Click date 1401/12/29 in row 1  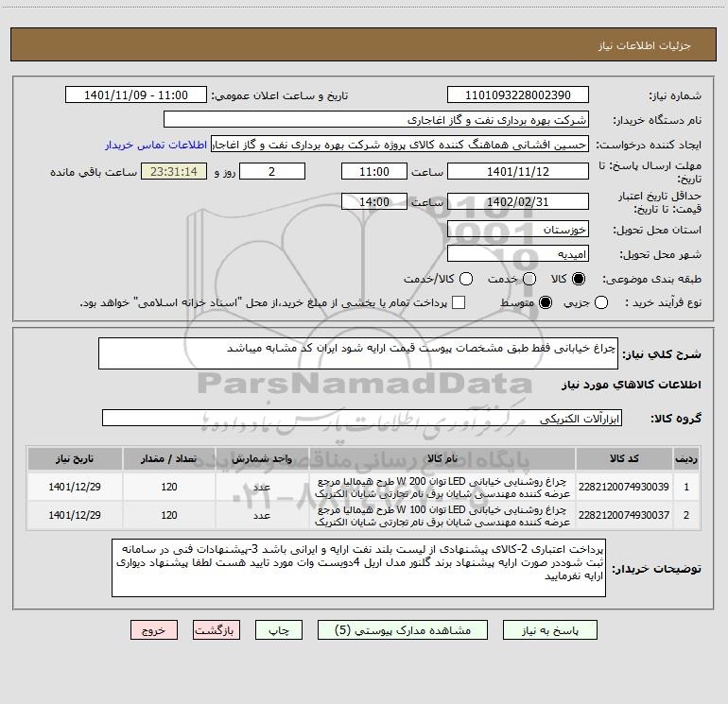pos(75,487)
